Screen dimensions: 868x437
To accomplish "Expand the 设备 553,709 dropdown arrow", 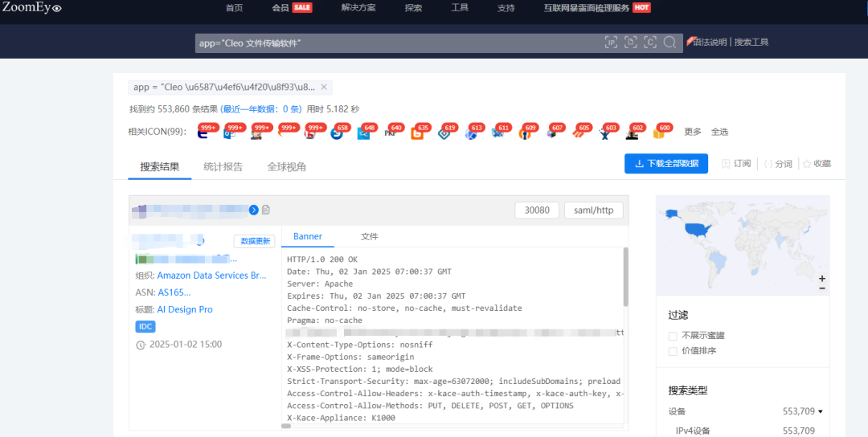I will click(x=820, y=411).
